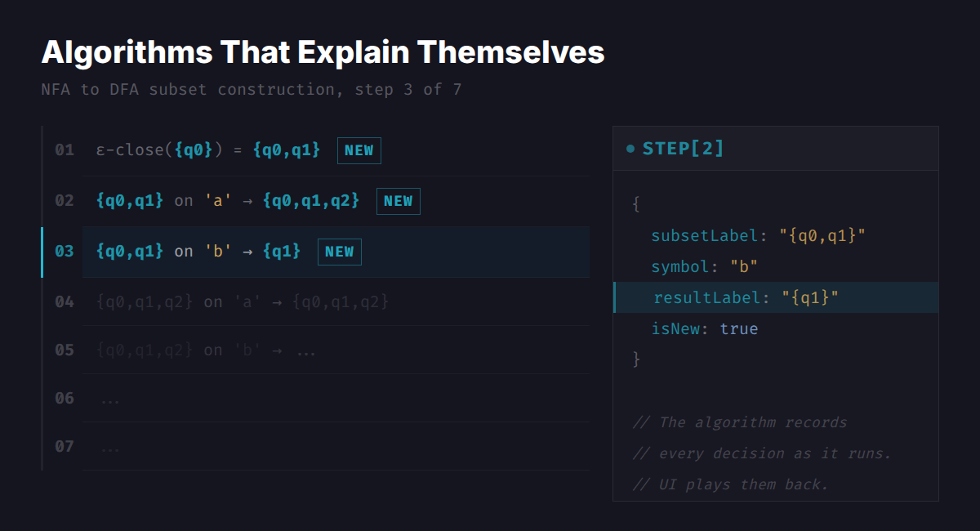The height and width of the screenshot is (531, 980).
Task: Click the NEW badge on step 01
Action: pyautogui.click(x=359, y=150)
